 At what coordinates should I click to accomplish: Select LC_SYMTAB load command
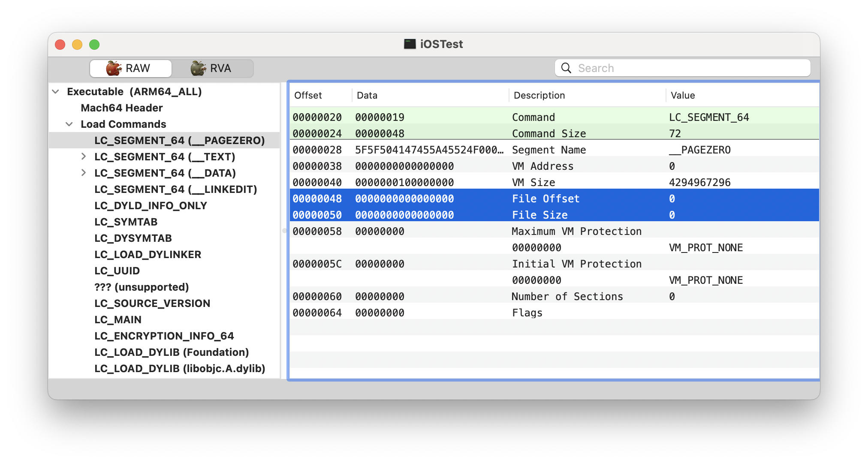(126, 222)
